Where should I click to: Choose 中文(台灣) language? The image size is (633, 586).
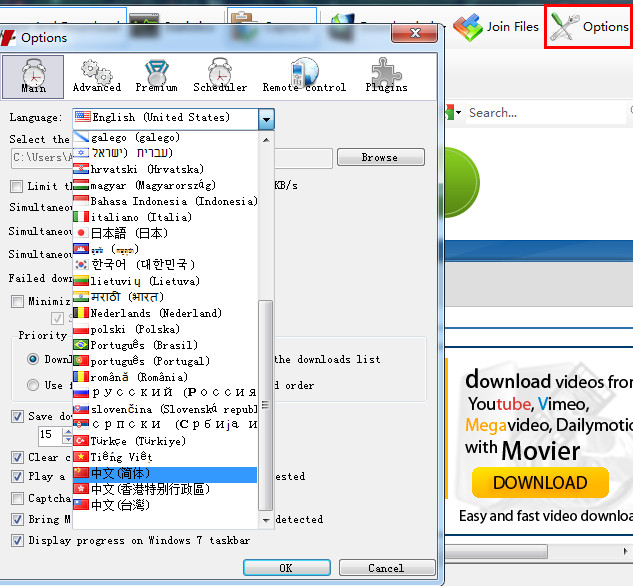[x=165, y=505]
